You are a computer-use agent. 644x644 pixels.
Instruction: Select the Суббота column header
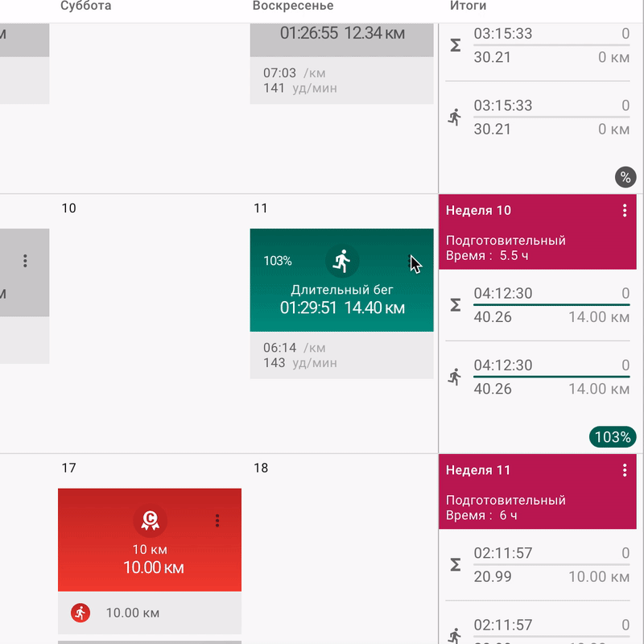[x=86, y=6]
